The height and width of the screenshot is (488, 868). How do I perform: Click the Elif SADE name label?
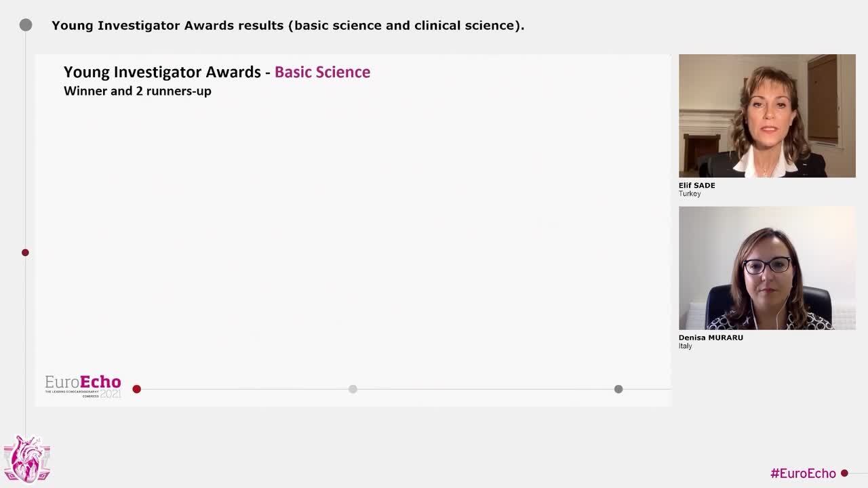(697, 185)
